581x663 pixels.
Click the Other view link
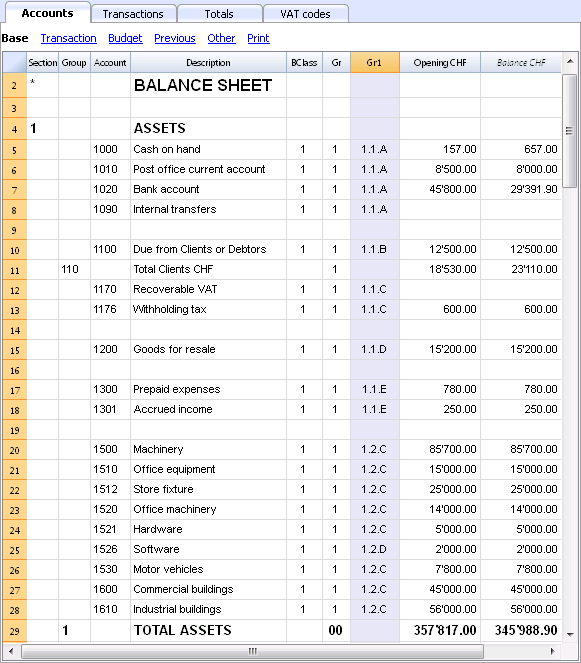click(221, 38)
